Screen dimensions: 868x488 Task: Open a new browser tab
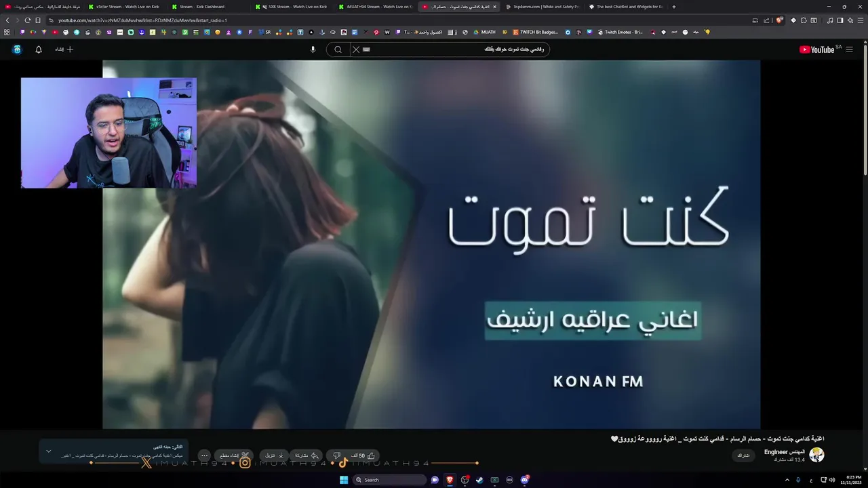673,7
